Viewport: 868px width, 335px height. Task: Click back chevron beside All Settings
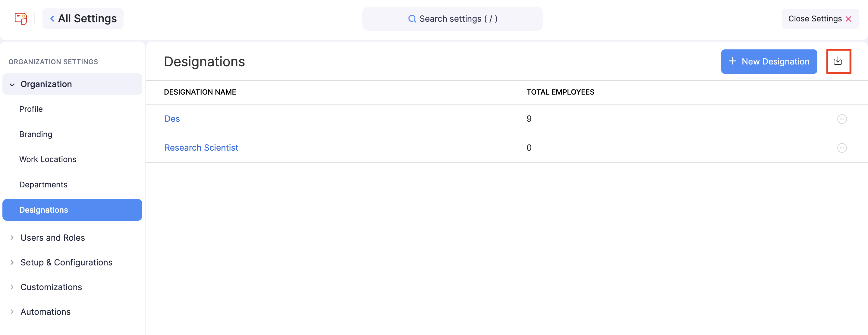click(x=52, y=18)
